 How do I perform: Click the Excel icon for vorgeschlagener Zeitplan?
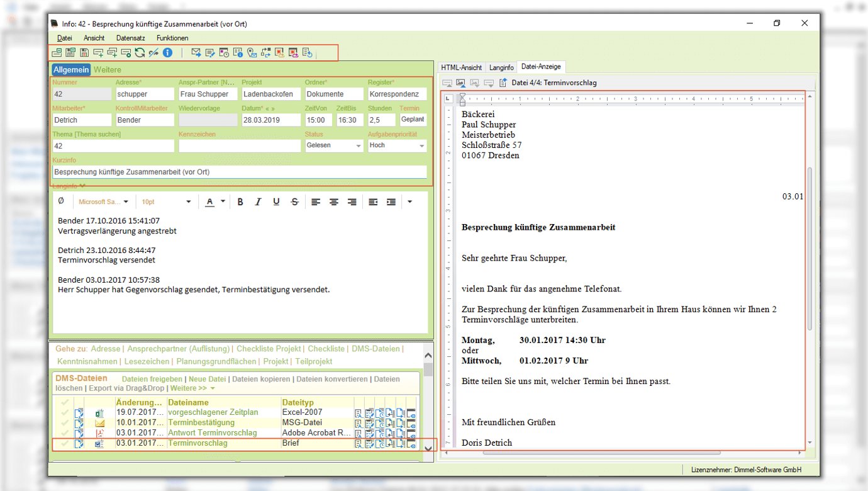click(99, 414)
